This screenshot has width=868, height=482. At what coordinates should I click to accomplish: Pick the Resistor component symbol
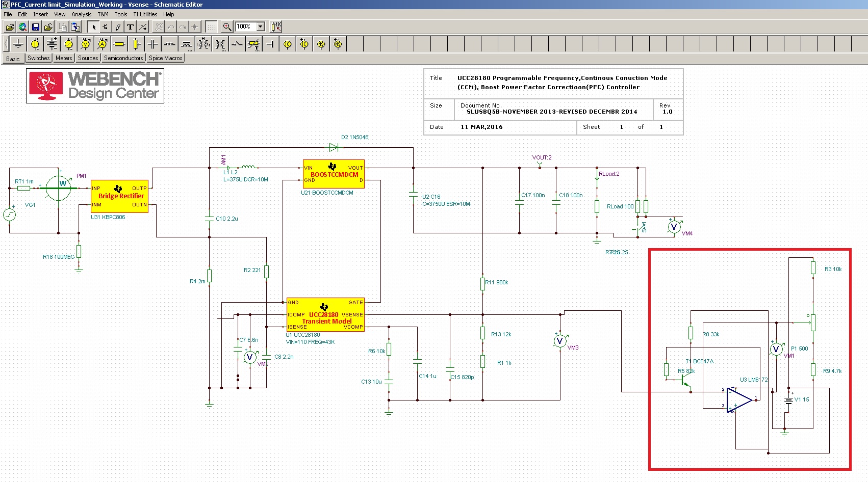pyautogui.click(x=119, y=44)
